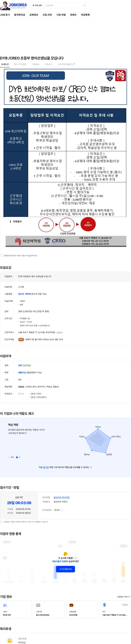Click the DYB red logo in the banner
This screenshot has width=131, height=644.
pyautogui.click(x=120, y=76)
